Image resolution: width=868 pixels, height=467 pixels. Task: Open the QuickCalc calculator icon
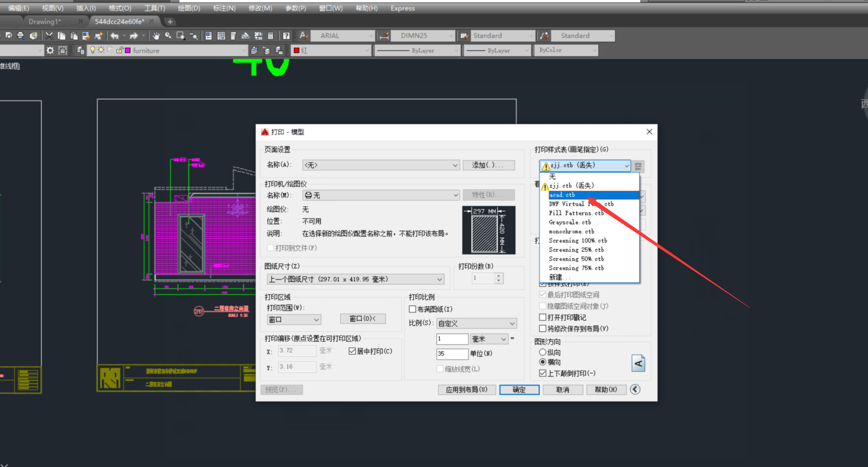pos(270,35)
